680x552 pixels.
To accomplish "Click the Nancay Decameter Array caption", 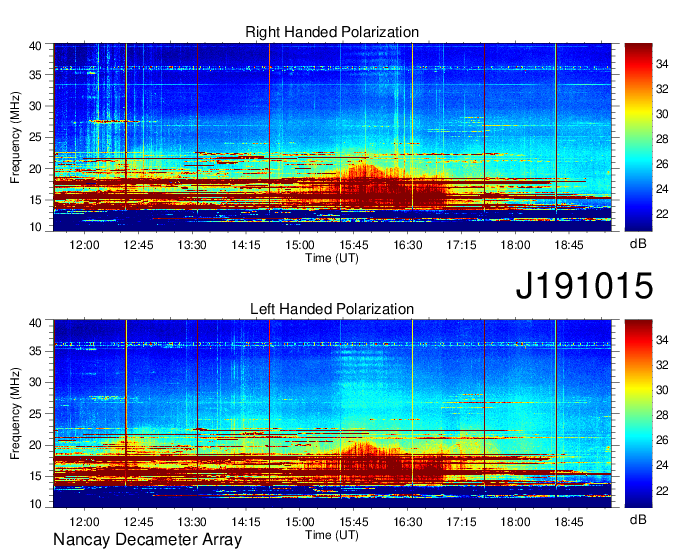I will pyautogui.click(x=147, y=540).
